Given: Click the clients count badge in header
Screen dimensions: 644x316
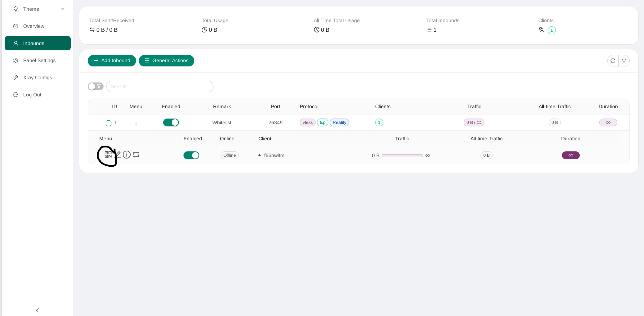Looking at the screenshot, I should point(552,30).
